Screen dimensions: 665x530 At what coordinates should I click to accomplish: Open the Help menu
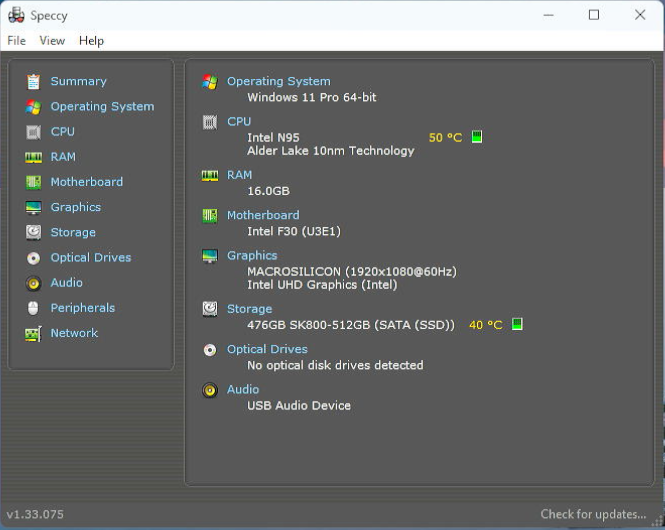91,41
